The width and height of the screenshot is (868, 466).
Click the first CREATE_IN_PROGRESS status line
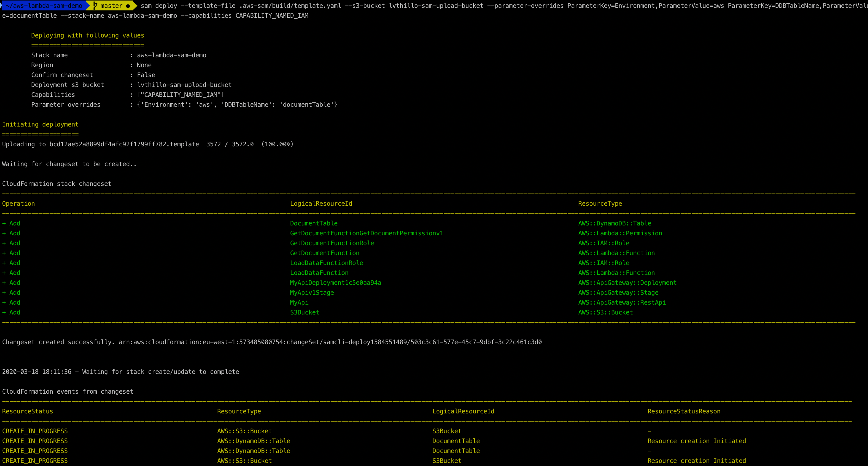point(35,431)
